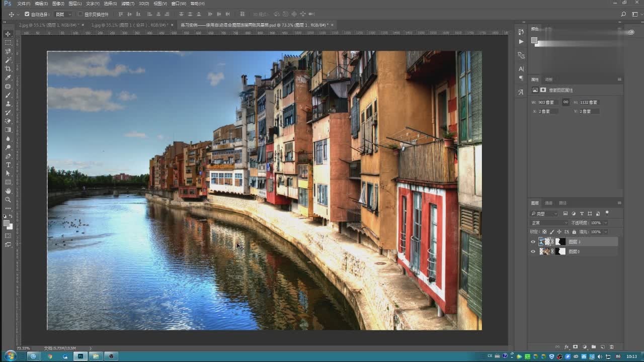Viewport: 644px width, 362px height.
Task: Open the 窗口(W) menu
Action: tap(179, 4)
